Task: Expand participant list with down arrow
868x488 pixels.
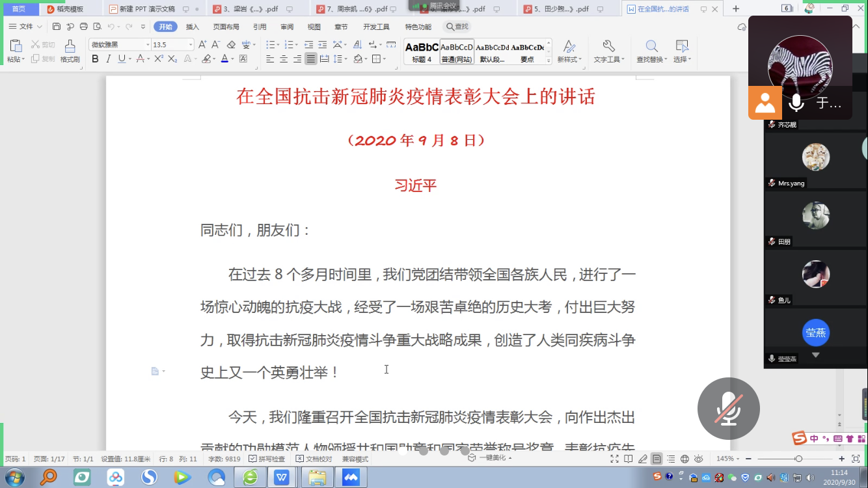Action: point(815,355)
